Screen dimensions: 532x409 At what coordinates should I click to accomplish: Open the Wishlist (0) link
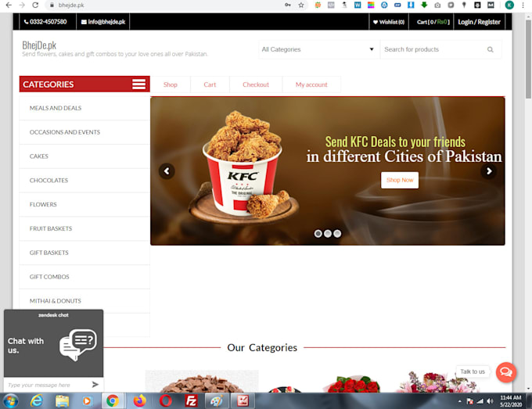click(389, 22)
